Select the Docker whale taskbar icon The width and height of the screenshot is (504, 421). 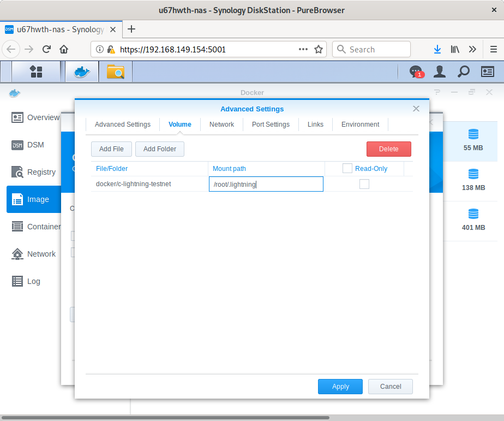coord(82,72)
